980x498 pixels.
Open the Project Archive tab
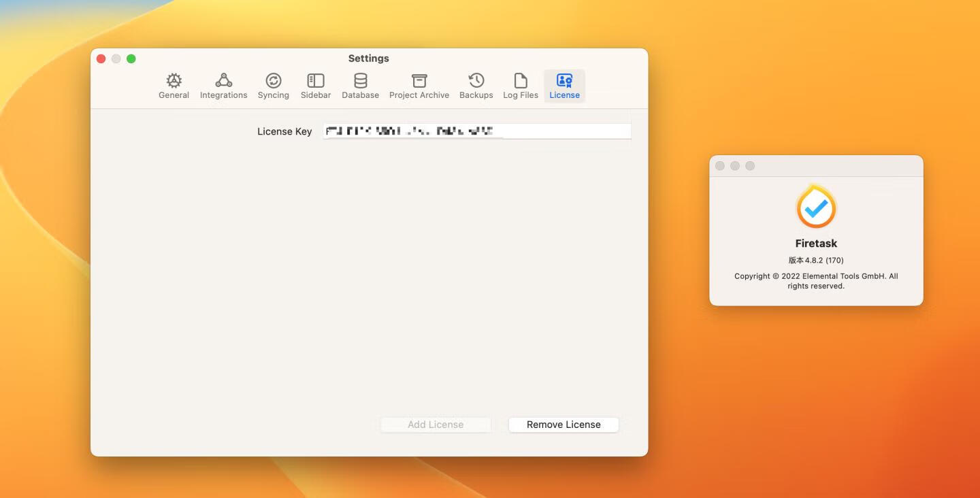pyautogui.click(x=419, y=86)
